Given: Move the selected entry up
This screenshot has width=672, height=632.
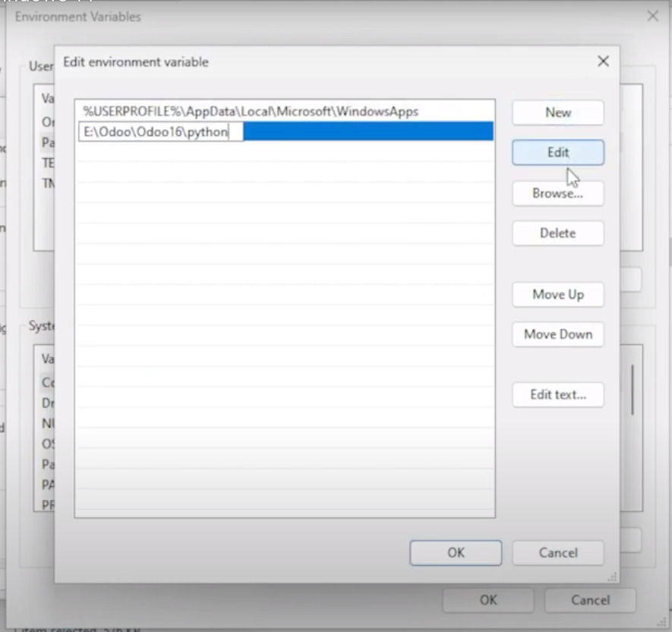Looking at the screenshot, I should coord(557,295).
